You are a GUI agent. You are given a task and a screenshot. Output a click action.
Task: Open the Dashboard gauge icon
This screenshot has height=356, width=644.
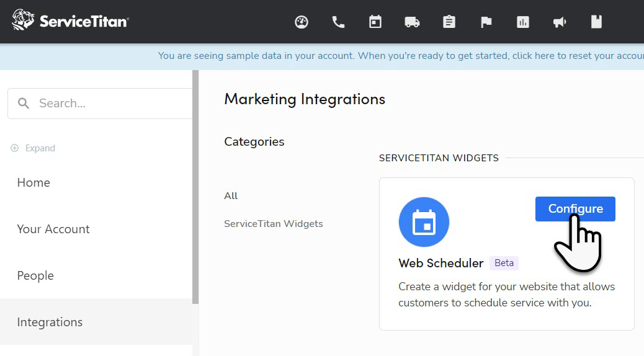point(301,22)
